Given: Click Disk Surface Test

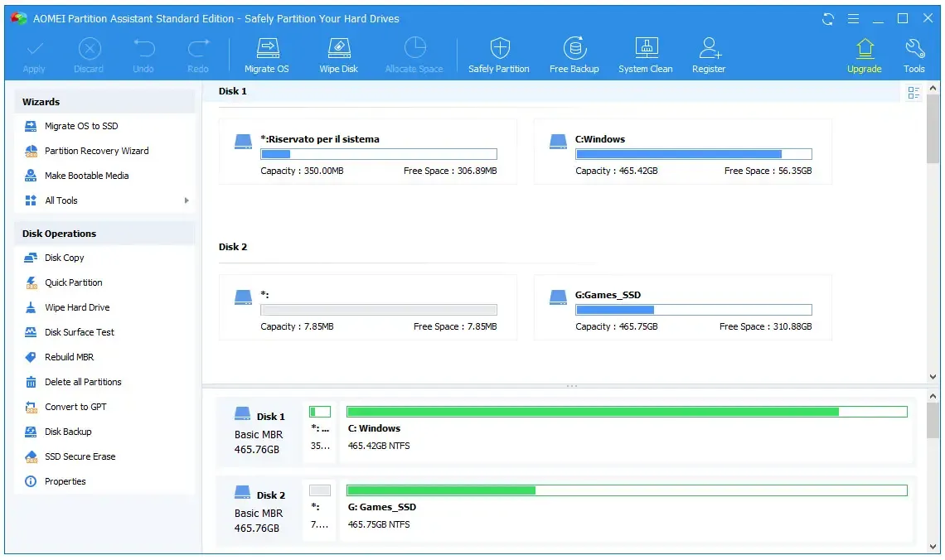Looking at the screenshot, I should click(80, 332).
